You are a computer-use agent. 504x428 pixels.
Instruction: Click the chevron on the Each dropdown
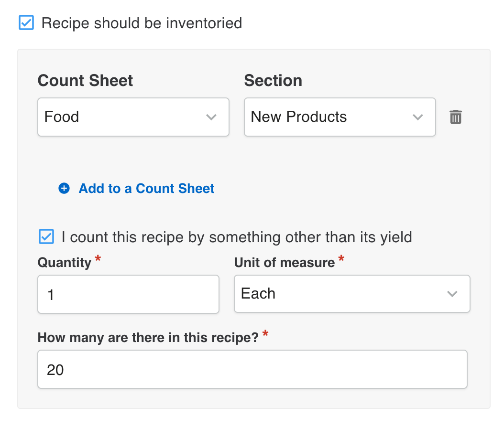452,294
